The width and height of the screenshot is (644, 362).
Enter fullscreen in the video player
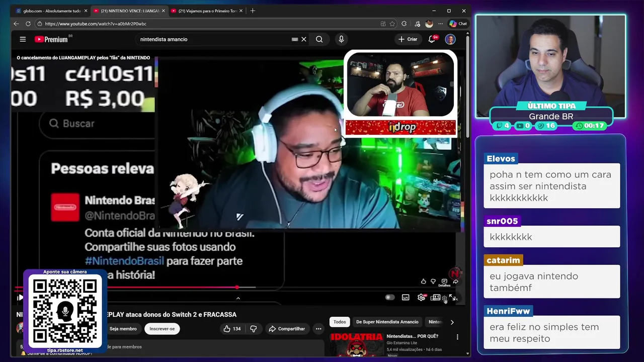453,298
